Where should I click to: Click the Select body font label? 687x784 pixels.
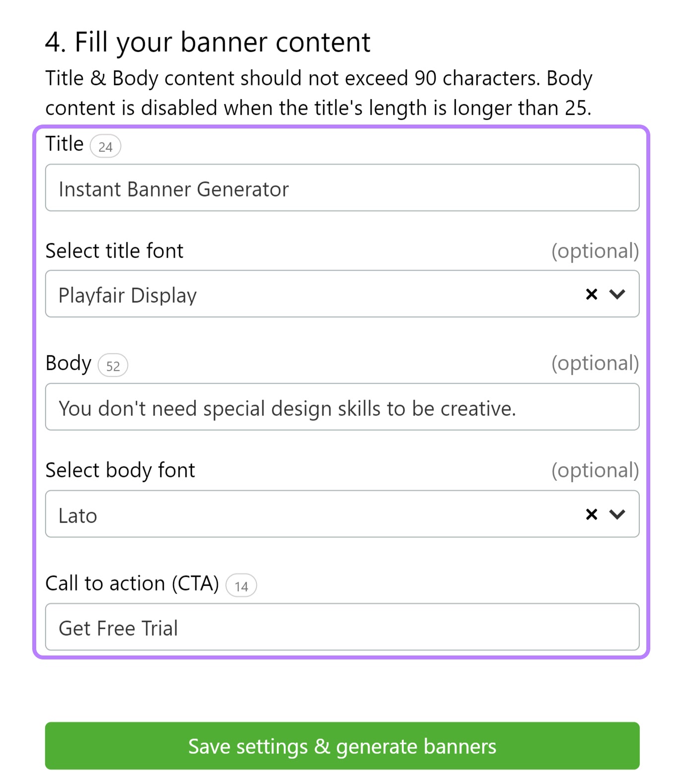pos(120,470)
